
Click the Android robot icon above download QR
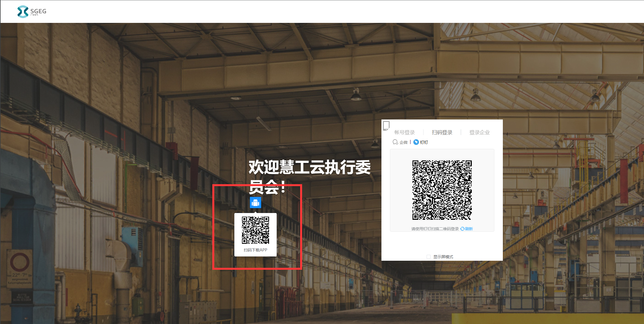(x=255, y=203)
